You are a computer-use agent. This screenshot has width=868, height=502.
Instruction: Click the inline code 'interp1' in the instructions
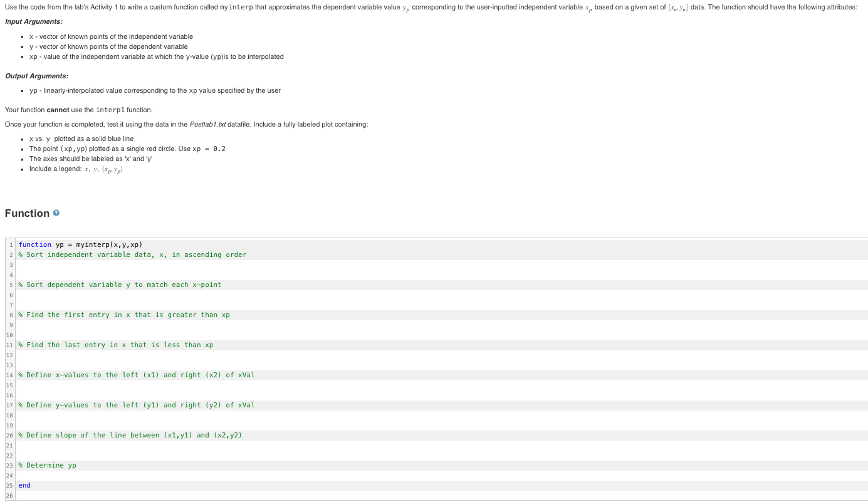point(109,110)
